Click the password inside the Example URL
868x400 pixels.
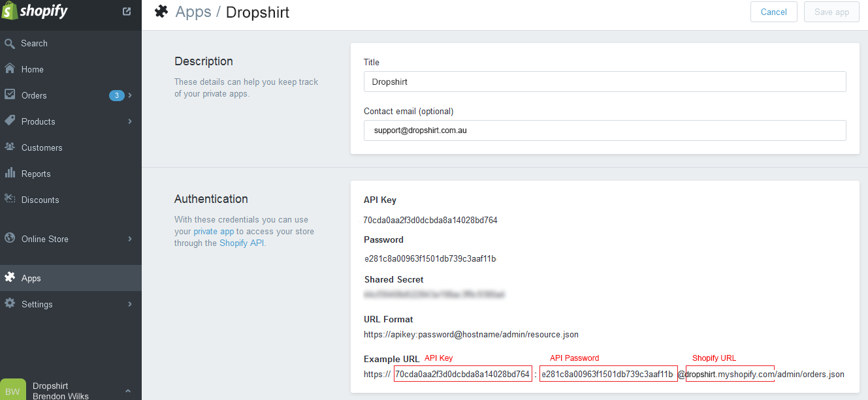(x=608, y=374)
